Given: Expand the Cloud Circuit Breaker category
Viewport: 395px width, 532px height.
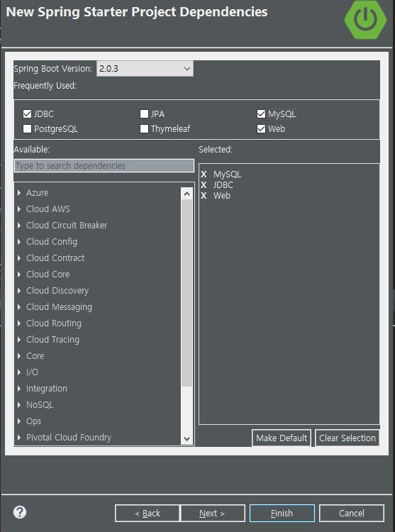Looking at the screenshot, I should (19, 226).
